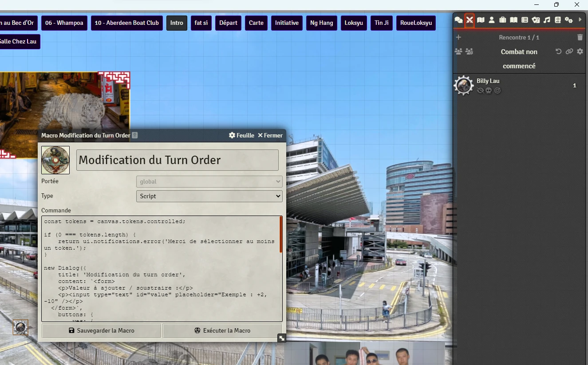The height and width of the screenshot is (365, 588).
Task: Click Sauvegarder la Macro button
Action: click(102, 330)
